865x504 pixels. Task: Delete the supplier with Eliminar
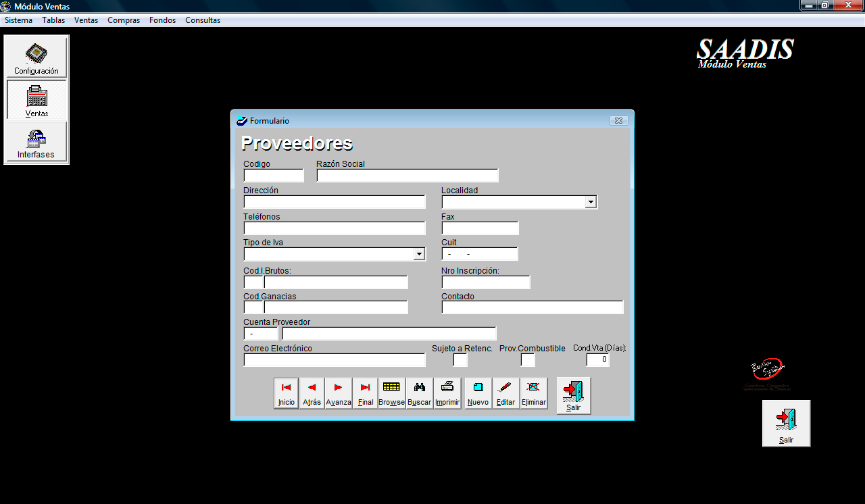click(533, 393)
